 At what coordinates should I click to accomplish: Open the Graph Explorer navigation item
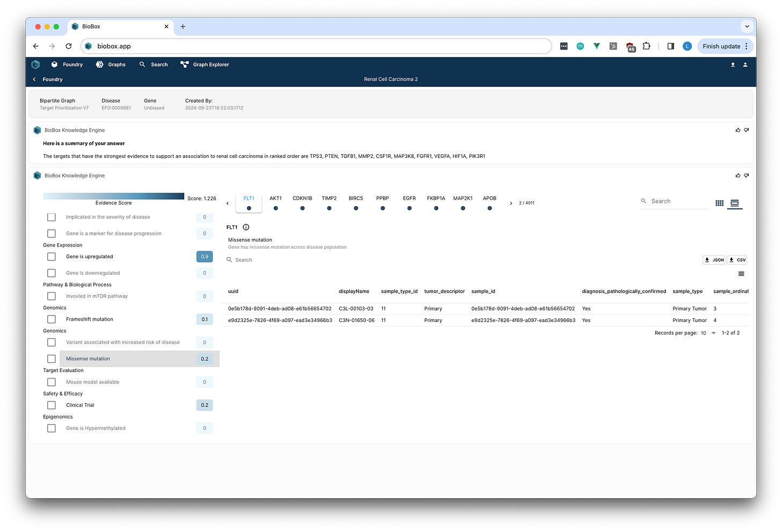pos(205,64)
